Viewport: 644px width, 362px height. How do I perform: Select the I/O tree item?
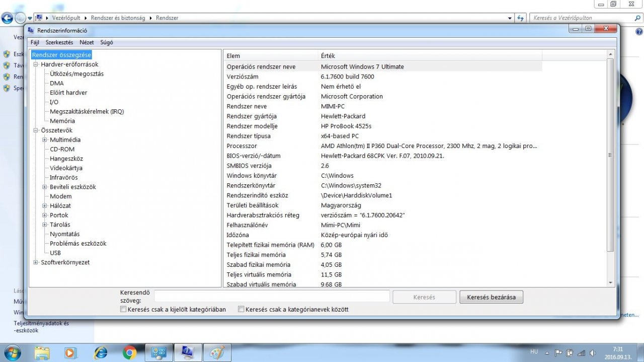[x=54, y=102]
